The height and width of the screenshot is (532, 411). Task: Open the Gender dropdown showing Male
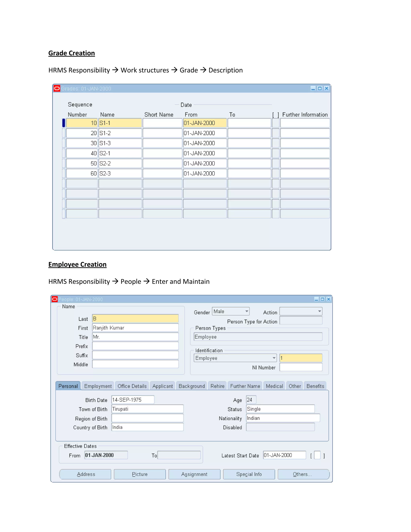(231, 311)
